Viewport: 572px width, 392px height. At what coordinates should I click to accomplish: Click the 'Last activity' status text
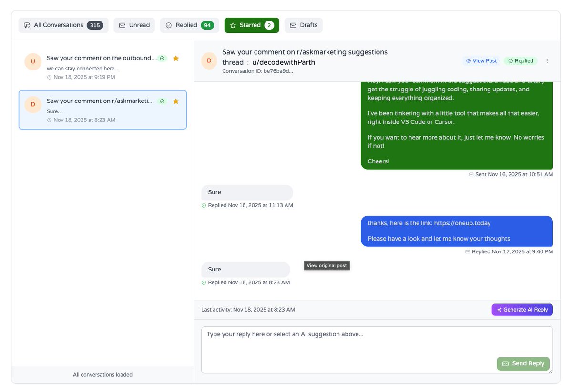click(x=248, y=310)
